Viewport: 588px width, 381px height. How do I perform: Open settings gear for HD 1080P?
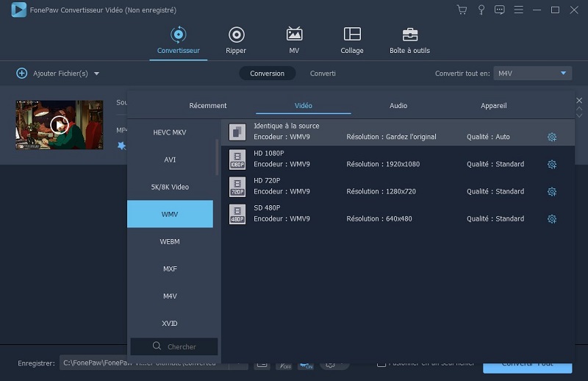[x=552, y=165]
